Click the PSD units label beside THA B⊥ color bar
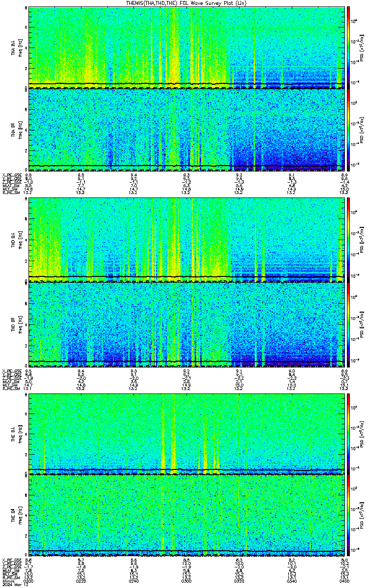The image size is (368, 588). coord(361,48)
